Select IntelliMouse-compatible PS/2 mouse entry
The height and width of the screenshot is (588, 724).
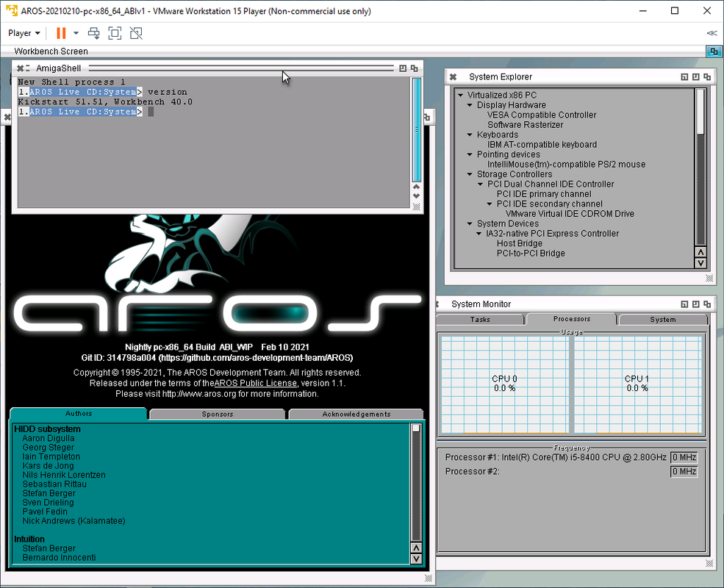(567, 165)
